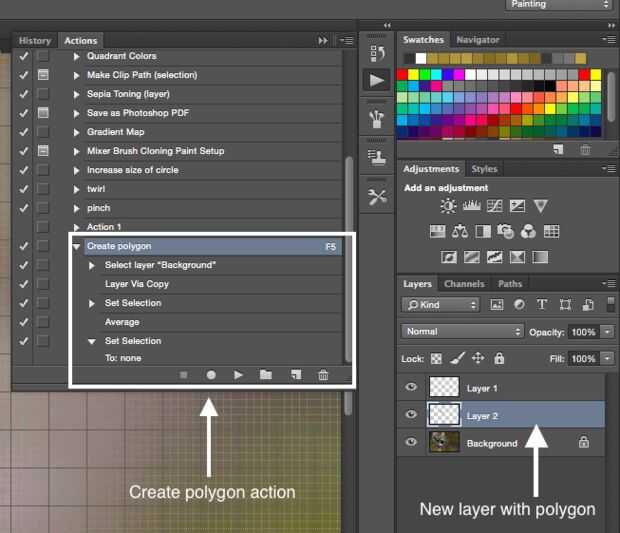
Task: Lock image pixels brush icon
Action: coord(457,358)
